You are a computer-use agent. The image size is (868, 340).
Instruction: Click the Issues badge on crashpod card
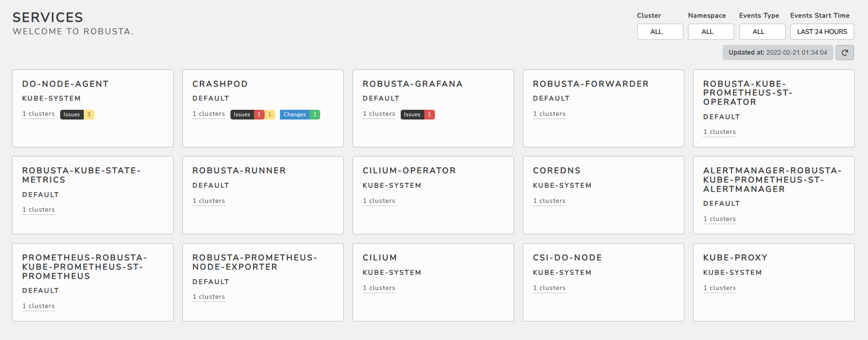tap(252, 114)
